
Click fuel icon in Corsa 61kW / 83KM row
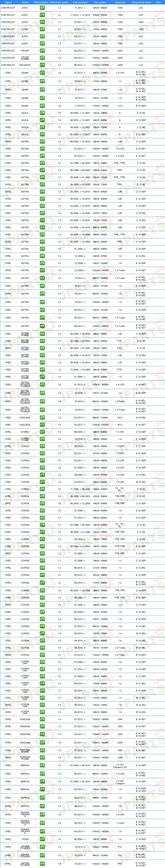click(x=42, y=453)
